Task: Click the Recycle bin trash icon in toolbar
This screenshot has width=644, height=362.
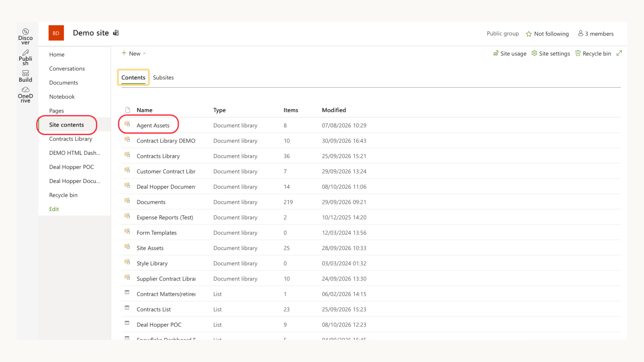Action: click(578, 53)
